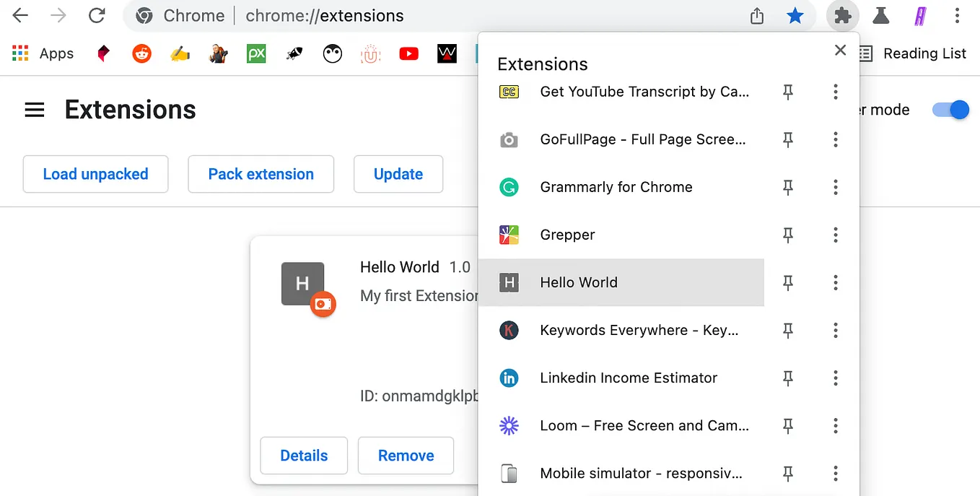The image size is (980, 496).
Task: Select Linkedin Income Estimator in list
Action: point(621,378)
